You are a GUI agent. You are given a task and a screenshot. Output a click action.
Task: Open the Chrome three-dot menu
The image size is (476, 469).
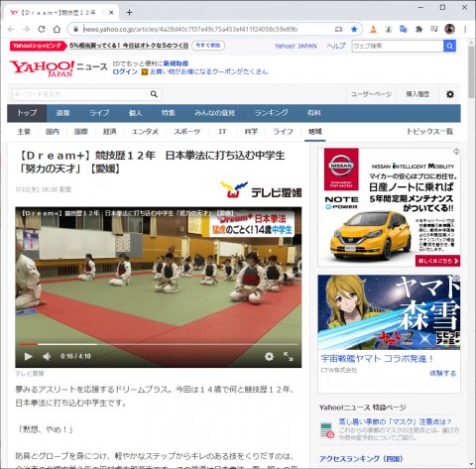465,29
